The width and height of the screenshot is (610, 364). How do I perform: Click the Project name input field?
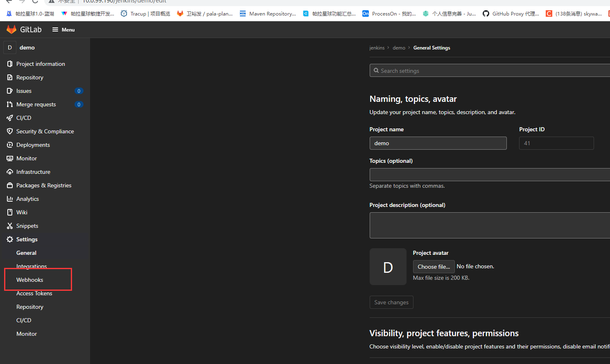pos(438,143)
